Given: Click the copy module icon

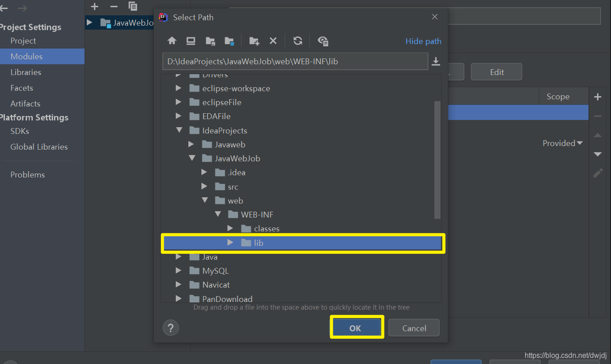Looking at the screenshot, I should [x=133, y=6].
